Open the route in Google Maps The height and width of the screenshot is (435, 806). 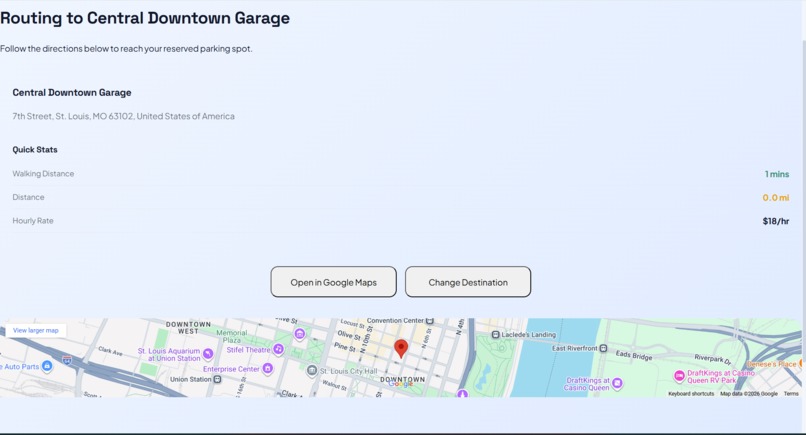pos(334,282)
